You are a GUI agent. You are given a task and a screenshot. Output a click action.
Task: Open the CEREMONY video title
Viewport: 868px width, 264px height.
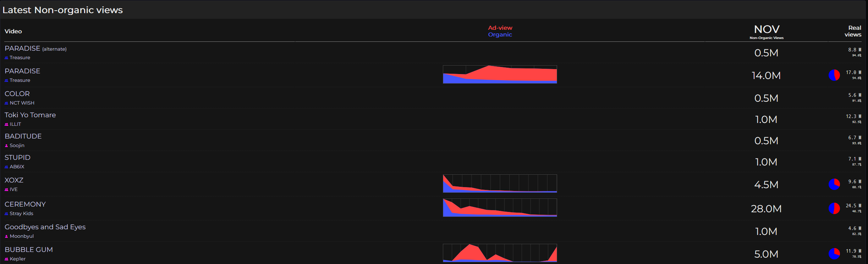click(x=25, y=204)
